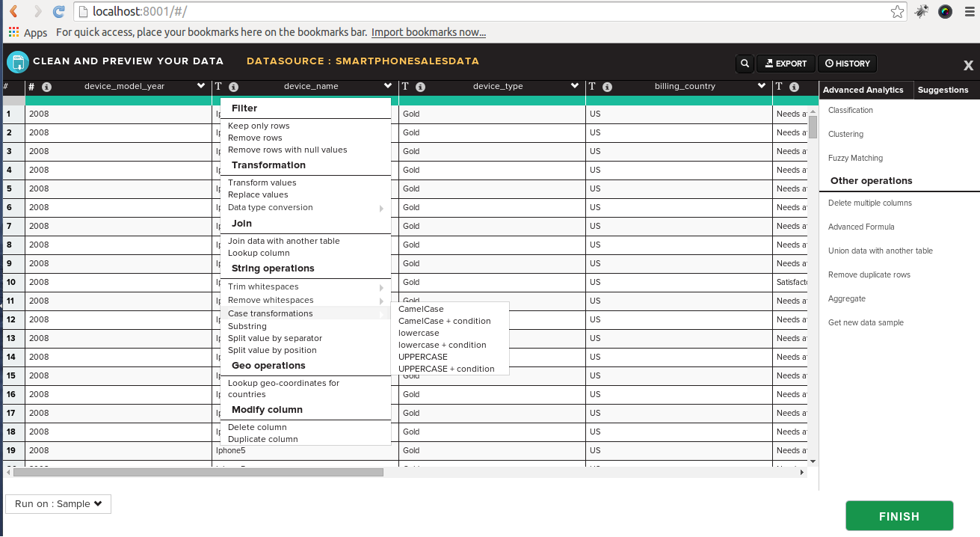The width and height of the screenshot is (980, 537).
Task: Click the browser back arrow
Action: [13, 11]
